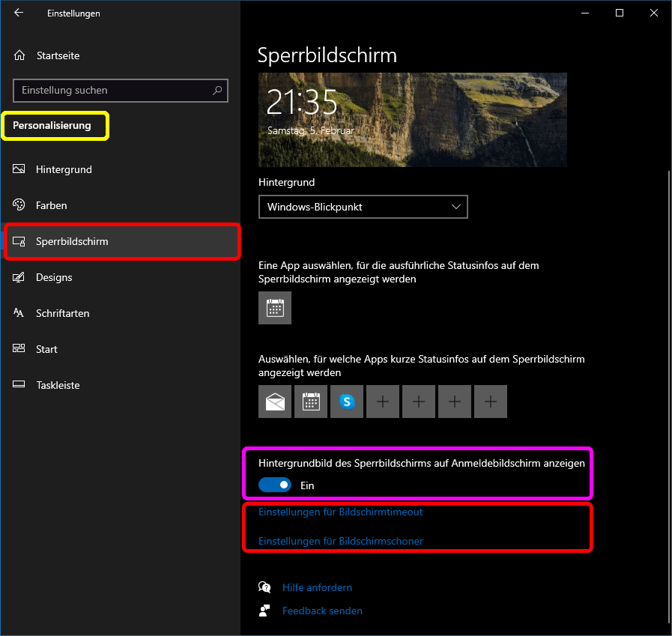The image size is (672, 636).
Task: Click the Hilfe anfordern link
Action: 317,587
